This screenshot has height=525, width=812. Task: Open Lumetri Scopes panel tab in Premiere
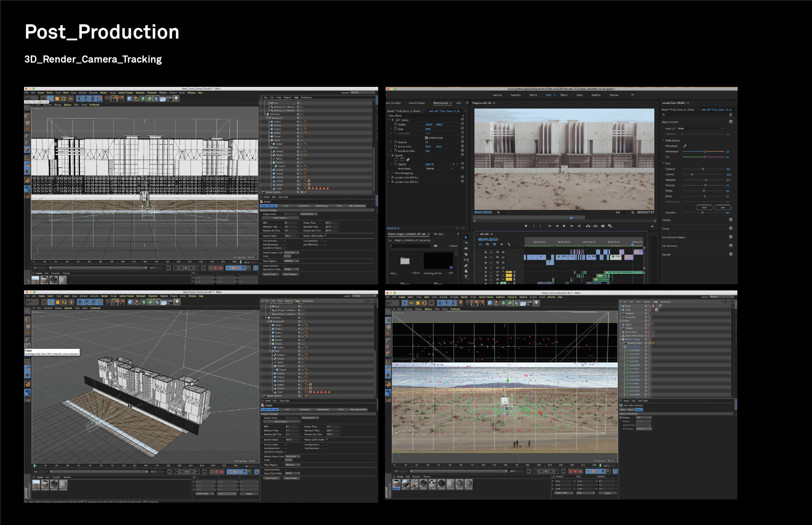point(417,103)
